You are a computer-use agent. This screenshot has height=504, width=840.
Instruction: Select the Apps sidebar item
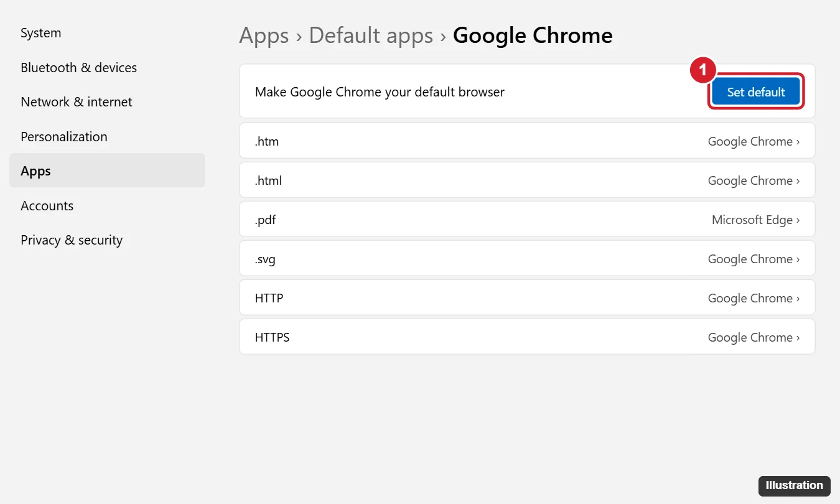pyautogui.click(x=107, y=170)
